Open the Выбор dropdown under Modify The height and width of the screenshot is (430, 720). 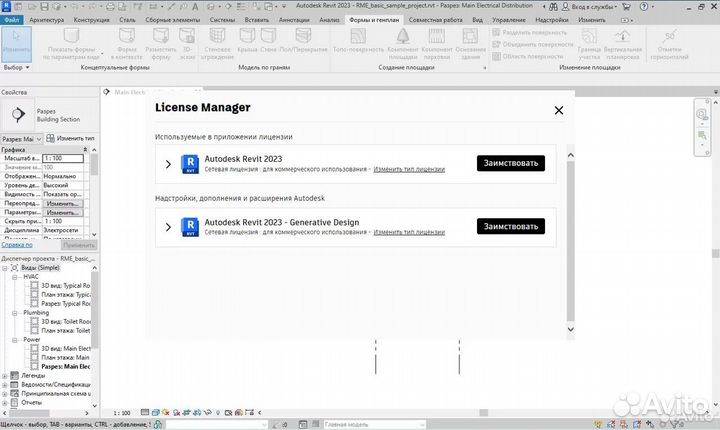17,67
